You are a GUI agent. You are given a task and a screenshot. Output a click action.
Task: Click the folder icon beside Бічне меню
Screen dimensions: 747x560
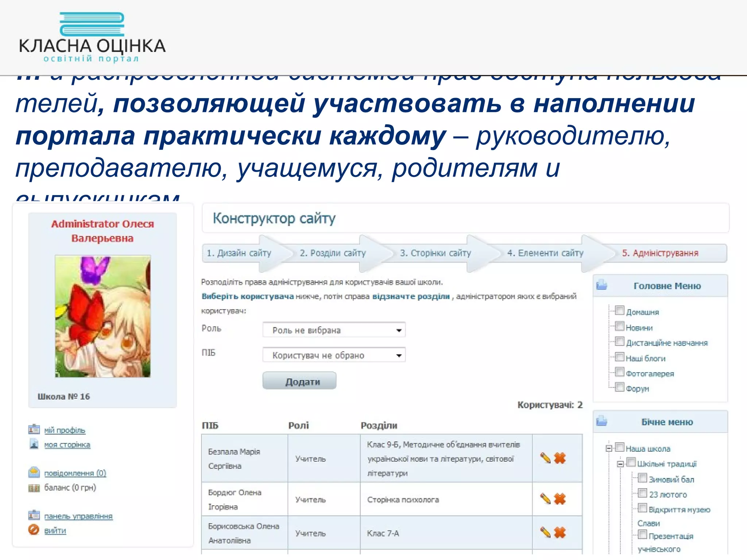point(602,421)
